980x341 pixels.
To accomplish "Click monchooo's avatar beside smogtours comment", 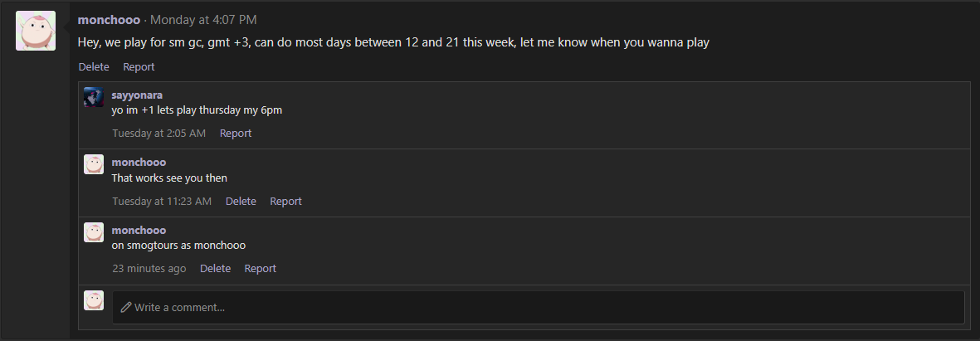I will pos(94,232).
